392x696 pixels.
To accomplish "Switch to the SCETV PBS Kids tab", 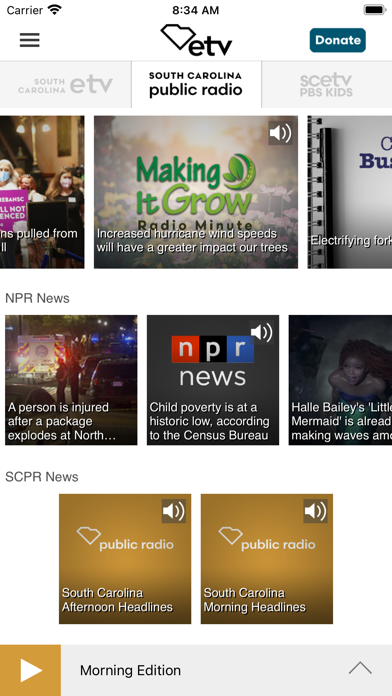I will (327, 84).
